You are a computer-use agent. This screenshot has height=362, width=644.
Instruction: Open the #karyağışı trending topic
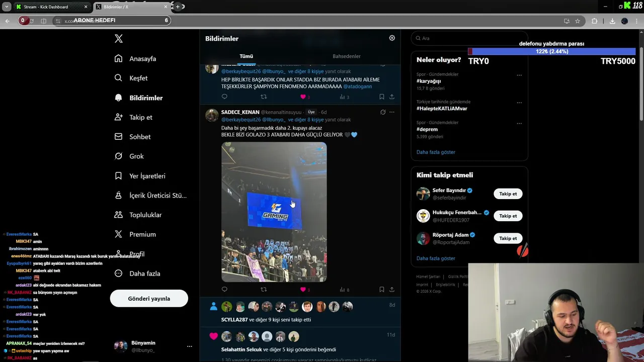(429, 81)
